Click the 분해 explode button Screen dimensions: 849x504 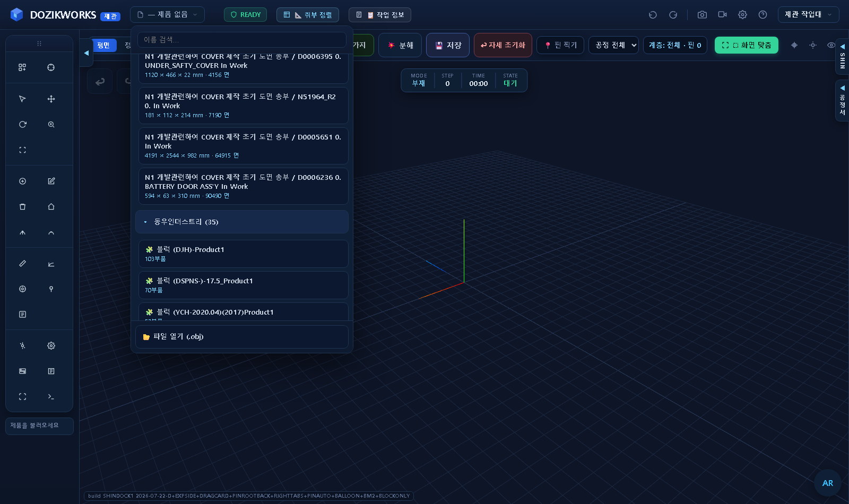click(400, 45)
